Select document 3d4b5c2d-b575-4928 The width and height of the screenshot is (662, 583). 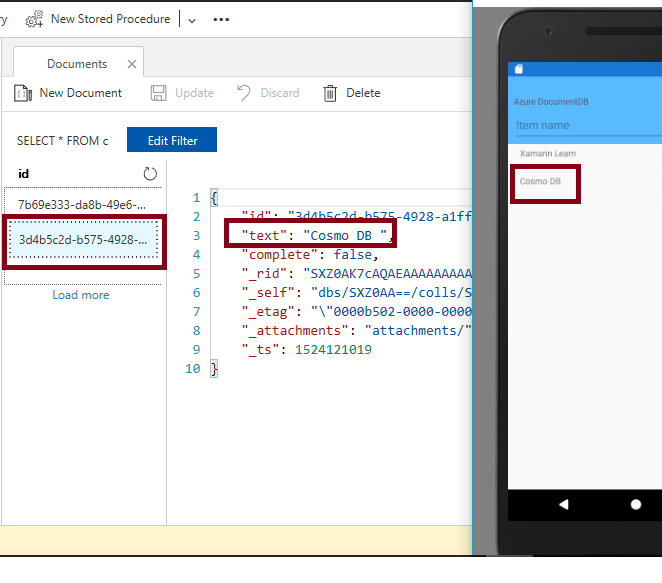click(83, 240)
